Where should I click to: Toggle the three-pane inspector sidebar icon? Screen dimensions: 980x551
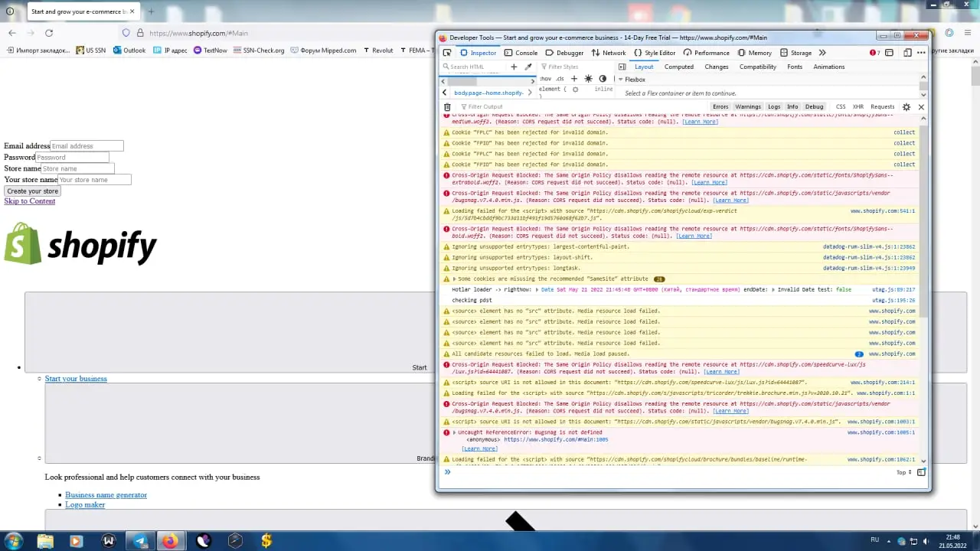(622, 67)
